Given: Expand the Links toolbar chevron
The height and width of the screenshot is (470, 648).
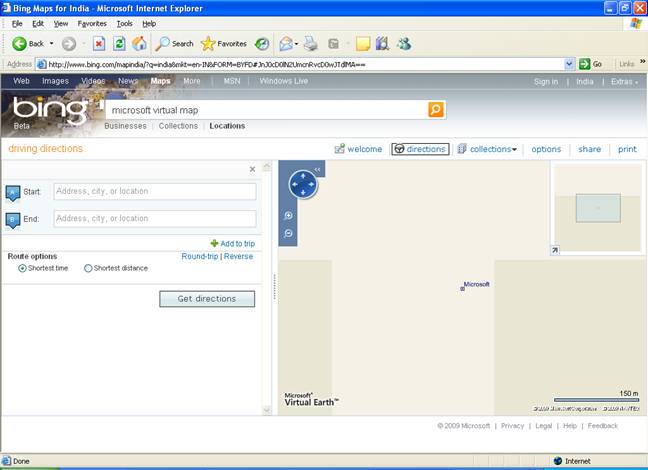Looking at the screenshot, I should tap(643, 61).
